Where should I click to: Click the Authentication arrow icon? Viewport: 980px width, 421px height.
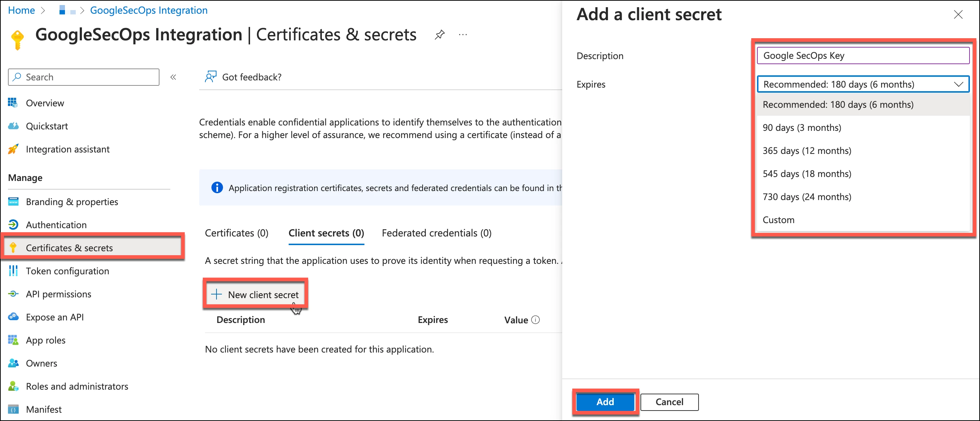pos(13,225)
